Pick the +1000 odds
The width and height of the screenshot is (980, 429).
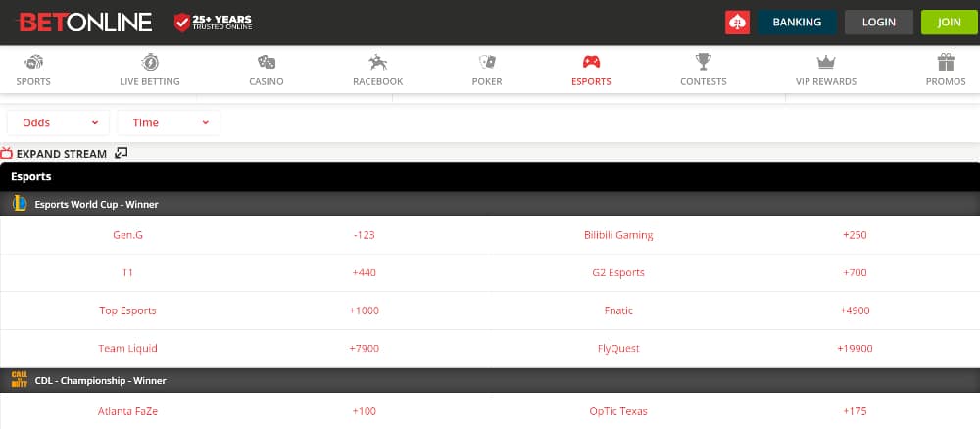364,310
